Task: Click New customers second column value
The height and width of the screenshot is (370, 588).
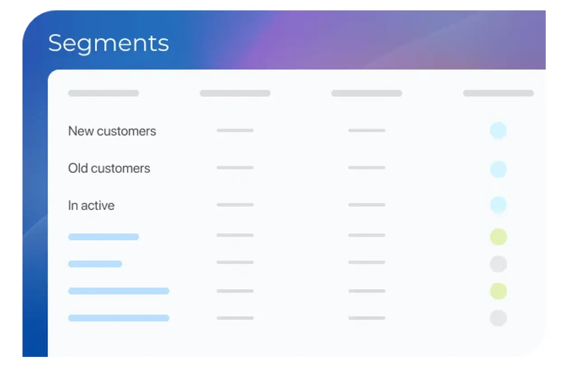Action: 235,130
